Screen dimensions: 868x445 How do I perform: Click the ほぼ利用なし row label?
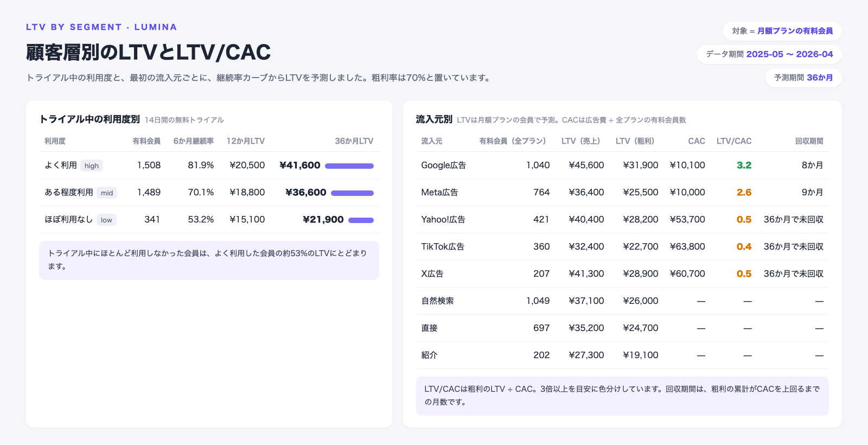(x=69, y=219)
